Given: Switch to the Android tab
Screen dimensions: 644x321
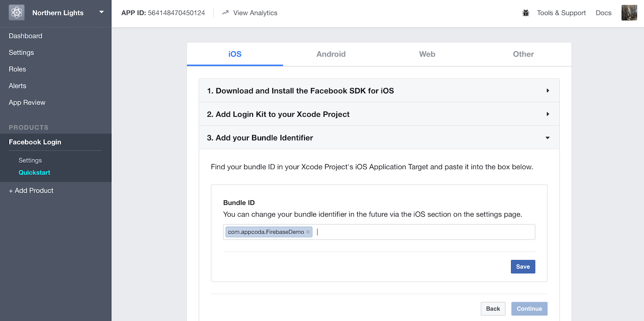Looking at the screenshot, I should [331, 54].
